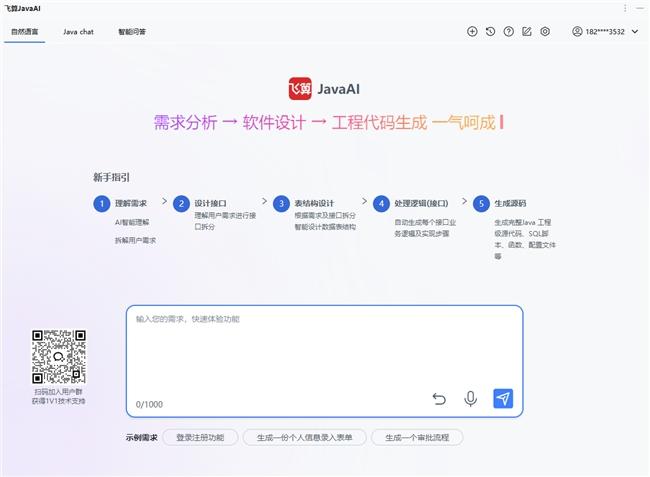
Task: Click the 生成源码 step title
Action: tap(510, 203)
